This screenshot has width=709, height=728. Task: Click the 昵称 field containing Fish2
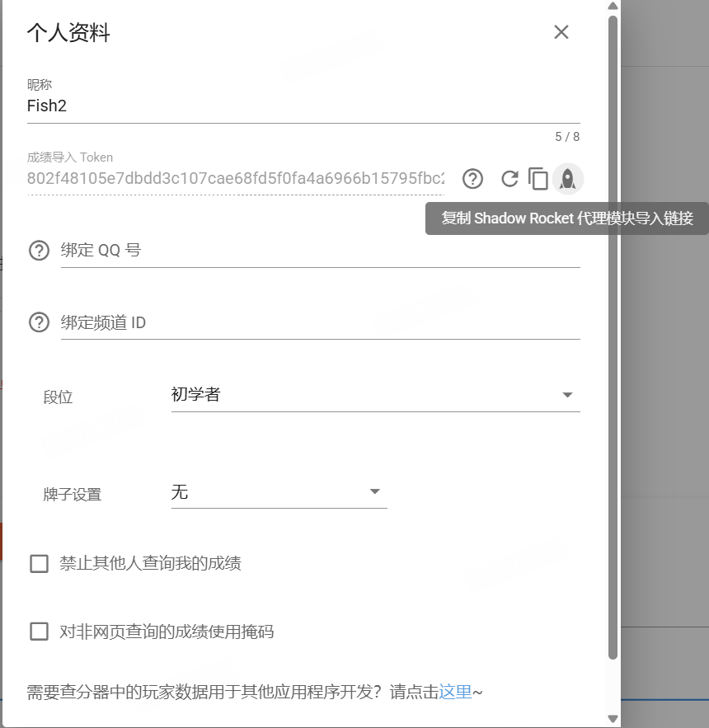tap(303, 106)
